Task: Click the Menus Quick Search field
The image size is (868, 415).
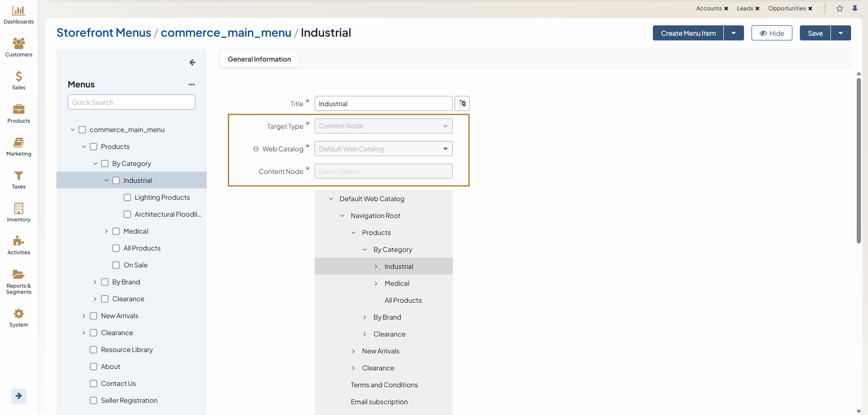Action: (x=132, y=102)
